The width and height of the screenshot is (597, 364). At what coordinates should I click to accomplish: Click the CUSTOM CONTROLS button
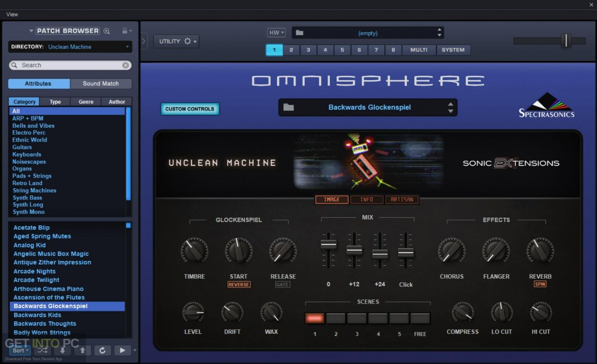(x=190, y=109)
